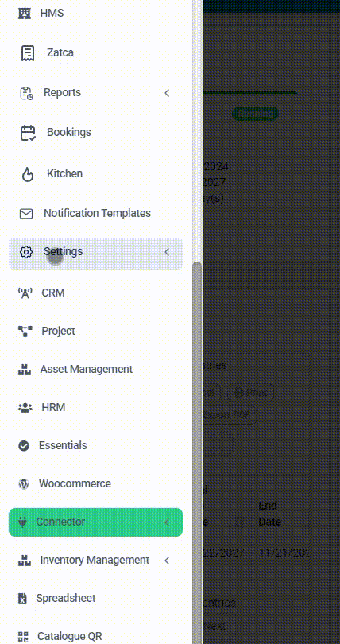
Task: Select the highlighted Connector entry
Action: pyautogui.click(x=95, y=522)
